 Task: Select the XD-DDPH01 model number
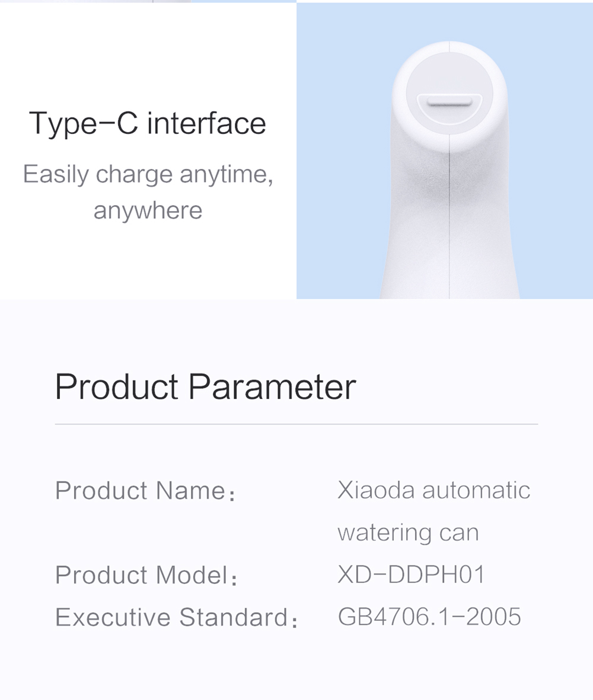412,574
